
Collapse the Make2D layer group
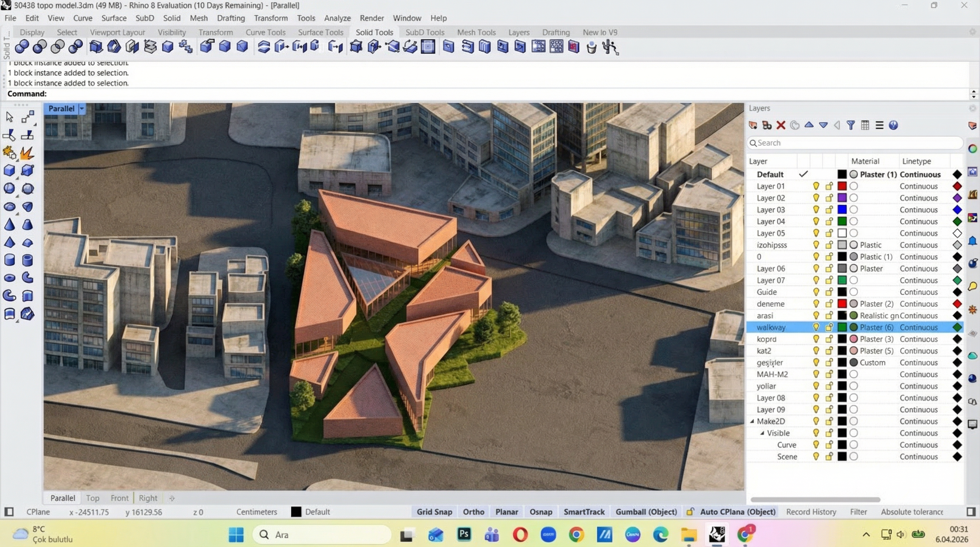coord(752,421)
